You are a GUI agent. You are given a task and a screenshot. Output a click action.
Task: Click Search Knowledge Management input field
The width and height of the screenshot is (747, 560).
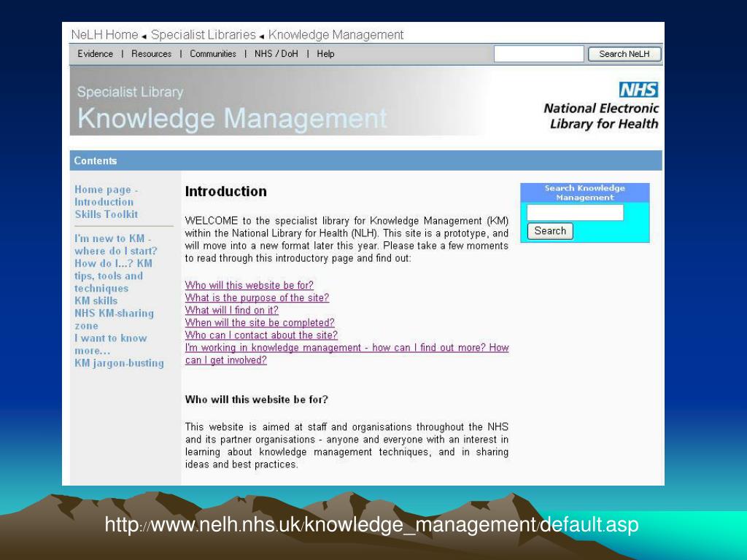575,212
